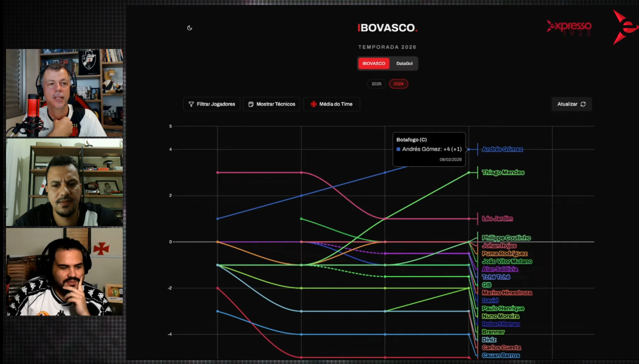Choose the 2025 season pill
639x364 pixels.
click(x=376, y=84)
